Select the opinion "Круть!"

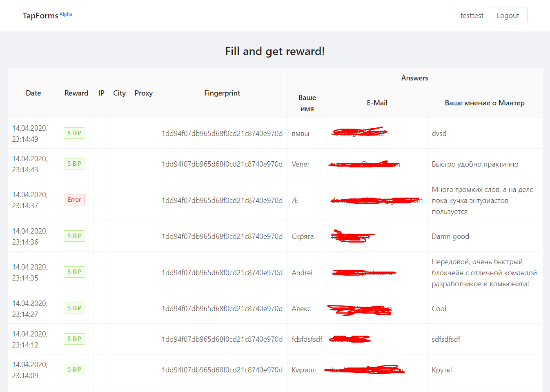[x=442, y=370]
